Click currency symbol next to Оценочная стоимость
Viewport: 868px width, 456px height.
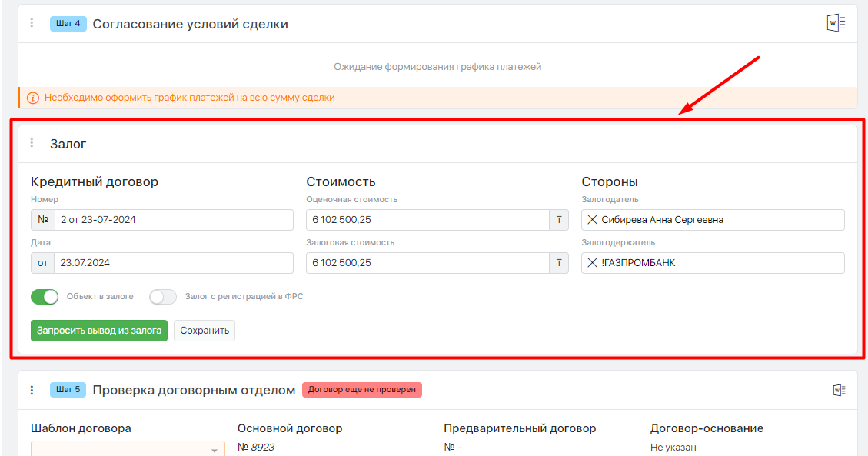[559, 220]
